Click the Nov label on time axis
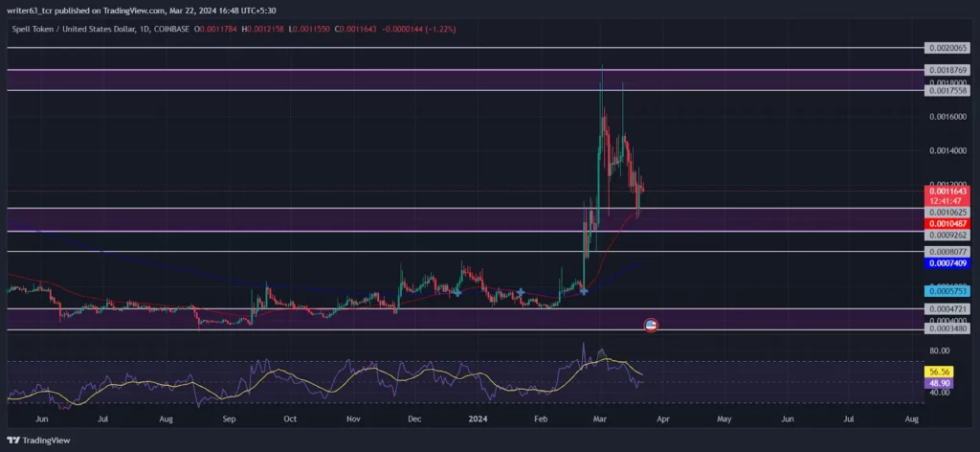The height and width of the screenshot is (452, 980). click(354, 418)
